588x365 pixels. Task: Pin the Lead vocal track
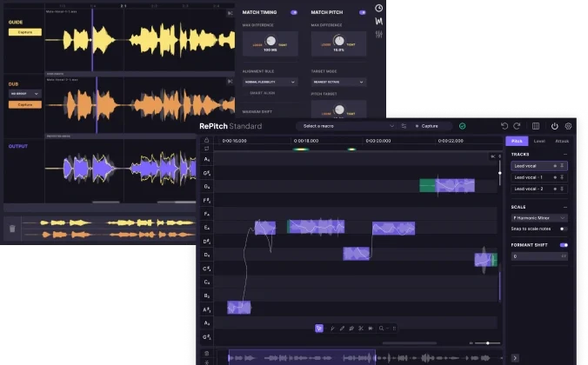(x=562, y=166)
